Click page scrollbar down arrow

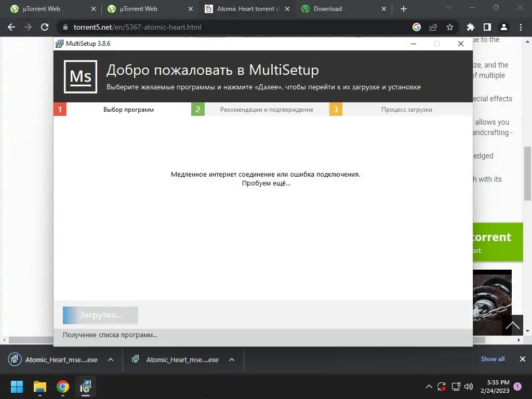527,331
